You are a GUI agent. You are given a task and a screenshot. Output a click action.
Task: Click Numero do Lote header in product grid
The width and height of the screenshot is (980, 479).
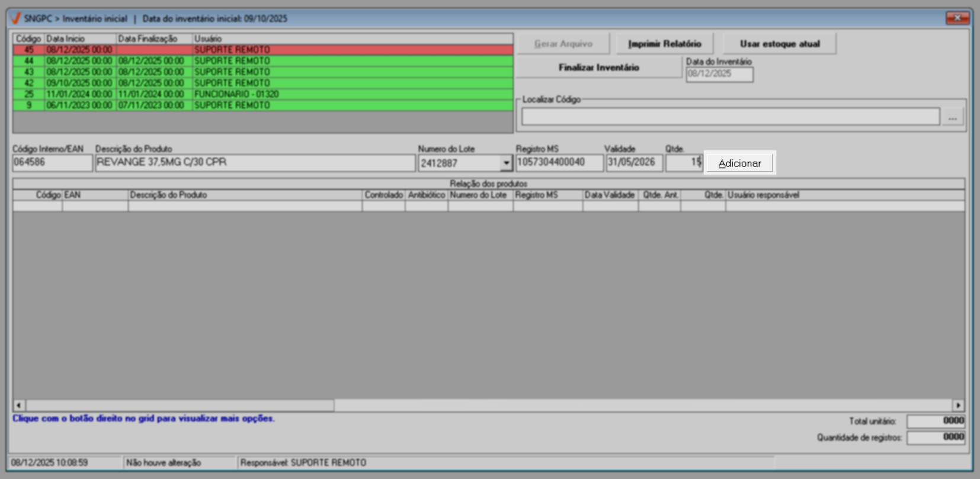click(x=481, y=195)
